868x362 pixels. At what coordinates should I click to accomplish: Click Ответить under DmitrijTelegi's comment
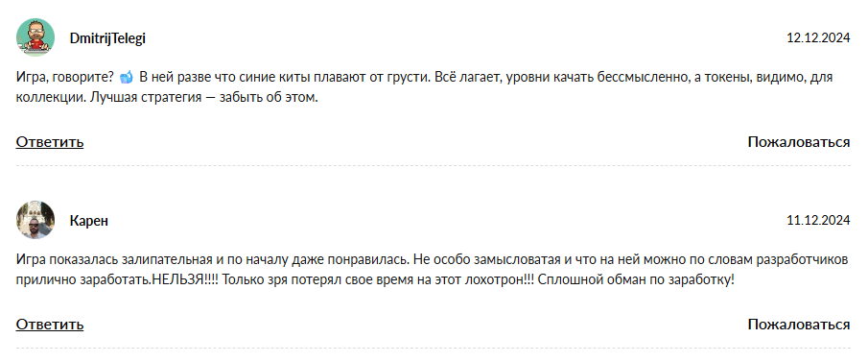[x=50, y=142]
